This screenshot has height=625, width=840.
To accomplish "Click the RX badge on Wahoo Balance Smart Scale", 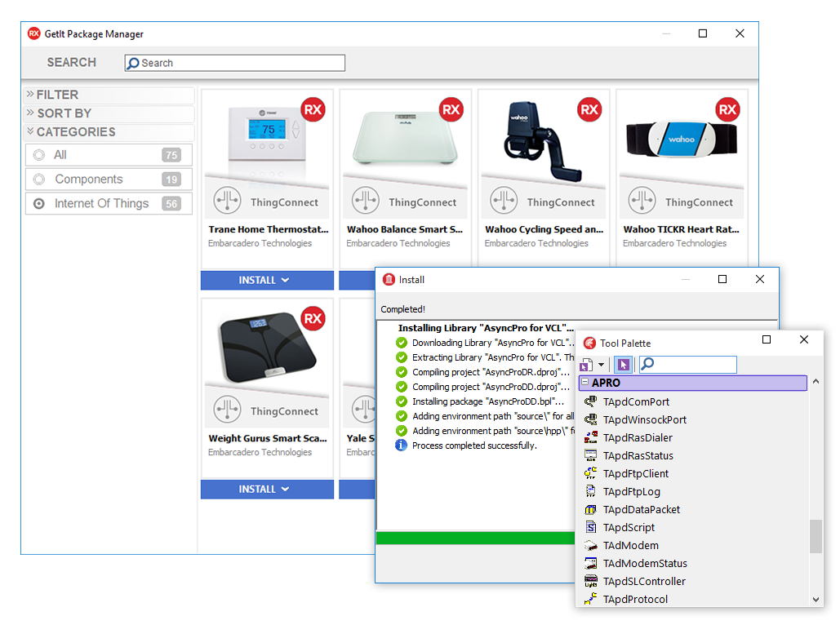I will [x=451, y=110].
